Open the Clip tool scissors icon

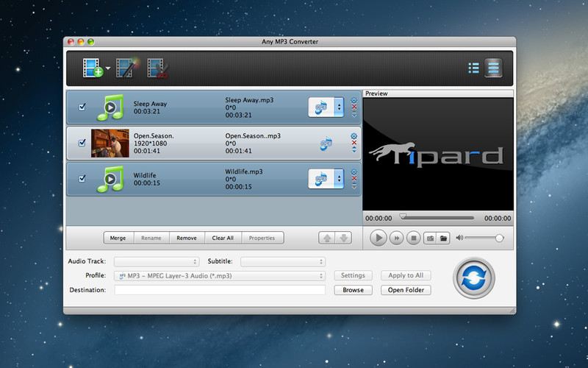click(x=157, y=68)
